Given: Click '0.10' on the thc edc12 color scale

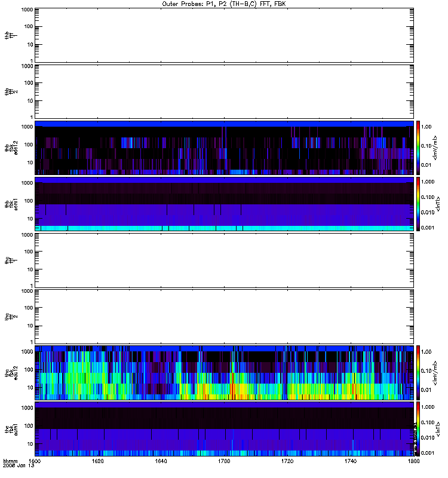Looking at the screenshot, I should tap(426, 370).
